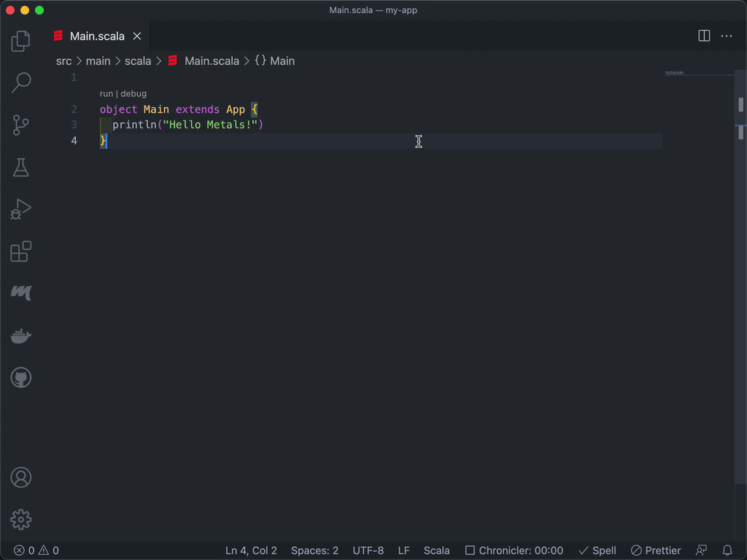Click the scala folder breadcrumb
The width and height of the screenshot is (747, 560).
138,61
